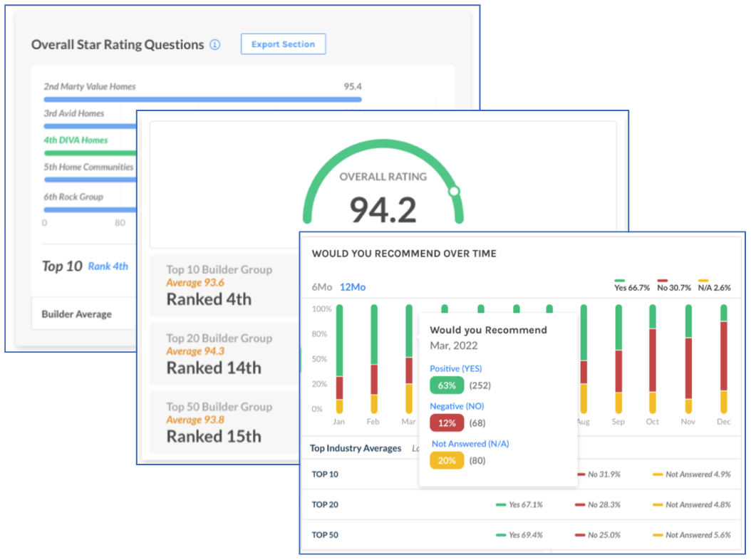Click the yellow Not Answered marker in TOP 50 row

pyautogui.click(x=658, y=535)
